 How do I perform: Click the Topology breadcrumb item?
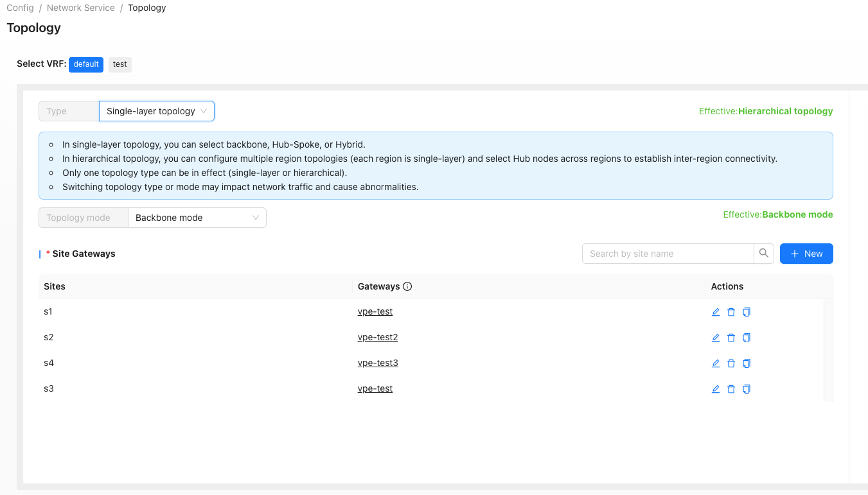[x=147, y=8]
